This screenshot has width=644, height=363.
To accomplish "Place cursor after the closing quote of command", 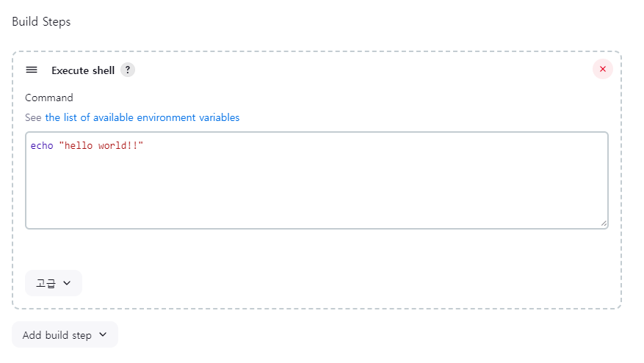I will (x=144, y=146).
